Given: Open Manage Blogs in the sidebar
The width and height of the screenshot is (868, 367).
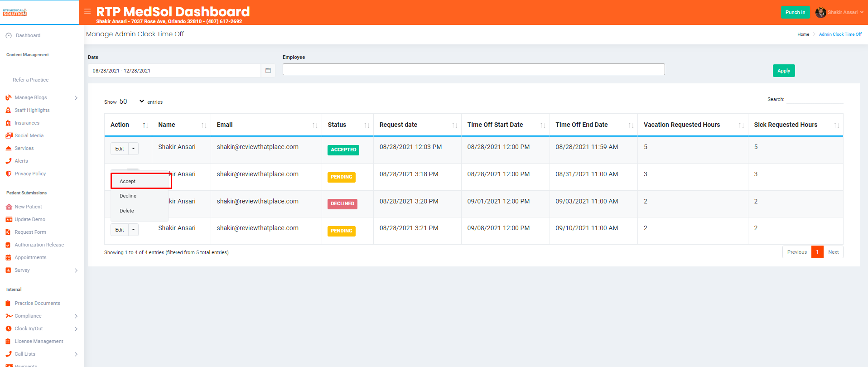Looking at the screenshot, I should (x=30, y=97).
